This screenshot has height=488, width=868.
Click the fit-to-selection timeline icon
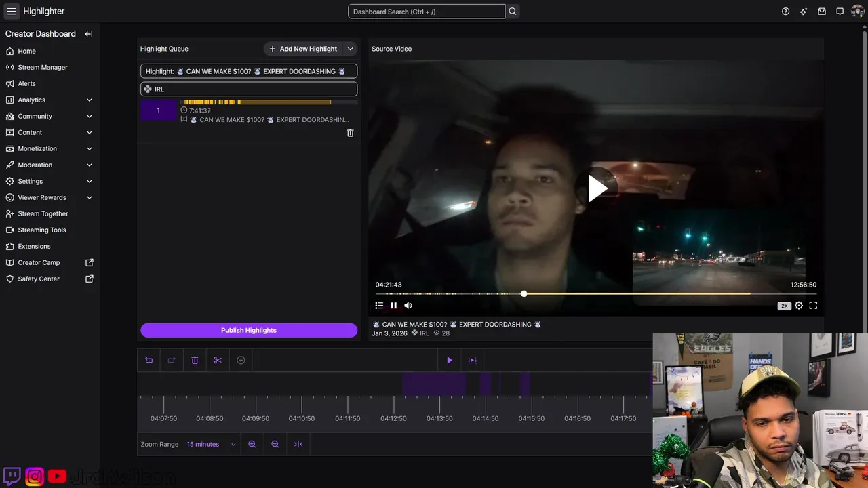pos(298,444)
